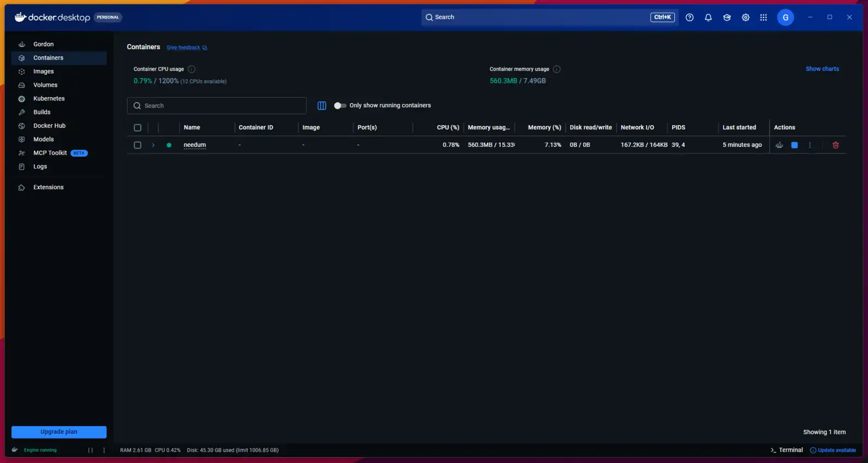
Task: Toggle Only show running containers switch
Action: click(x=340, y=106)
